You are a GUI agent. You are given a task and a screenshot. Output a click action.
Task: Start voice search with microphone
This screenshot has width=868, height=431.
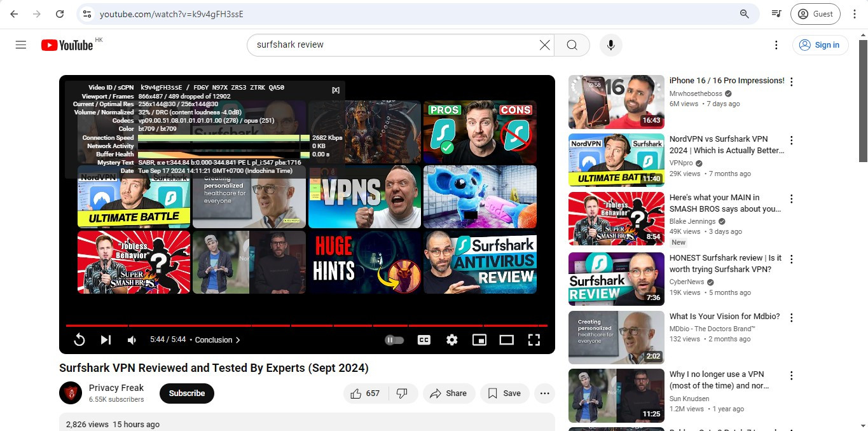coord(610,45)
